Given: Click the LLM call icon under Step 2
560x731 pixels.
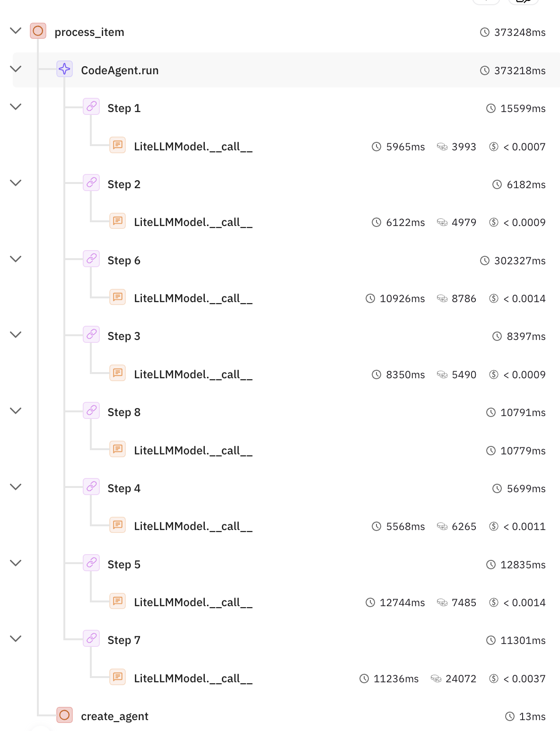Looking at the screenshot, I should (x=118, y=221).
